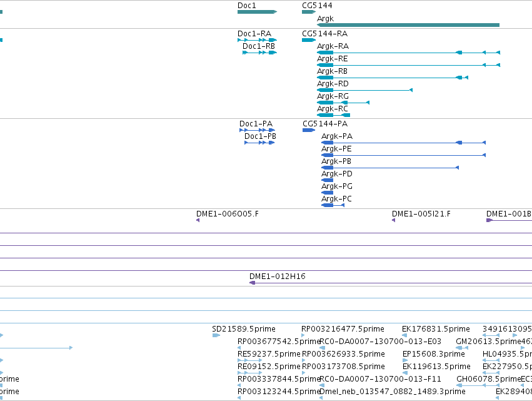The image size is (532, 401).
Task: Click the light-blue box glyph under SD21589.5prime
Action: pyautogui.click(x=216, y=335)
